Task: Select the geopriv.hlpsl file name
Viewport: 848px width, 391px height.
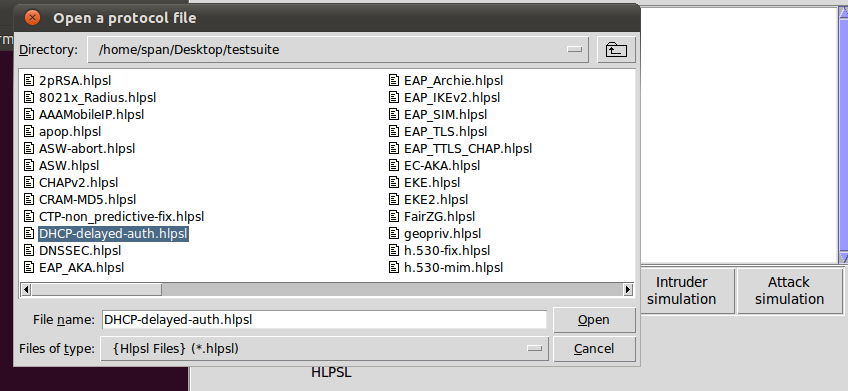Action: click(x=442, y=234)
